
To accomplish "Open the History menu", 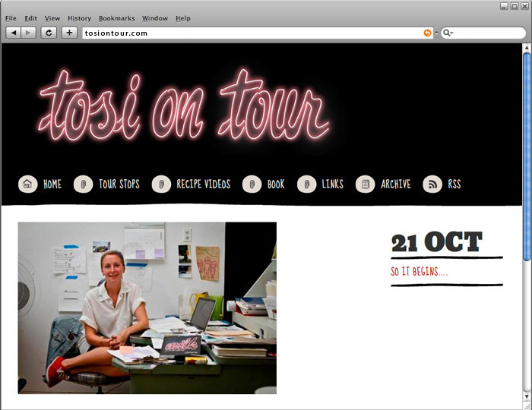I will click(x=79, y=18).
